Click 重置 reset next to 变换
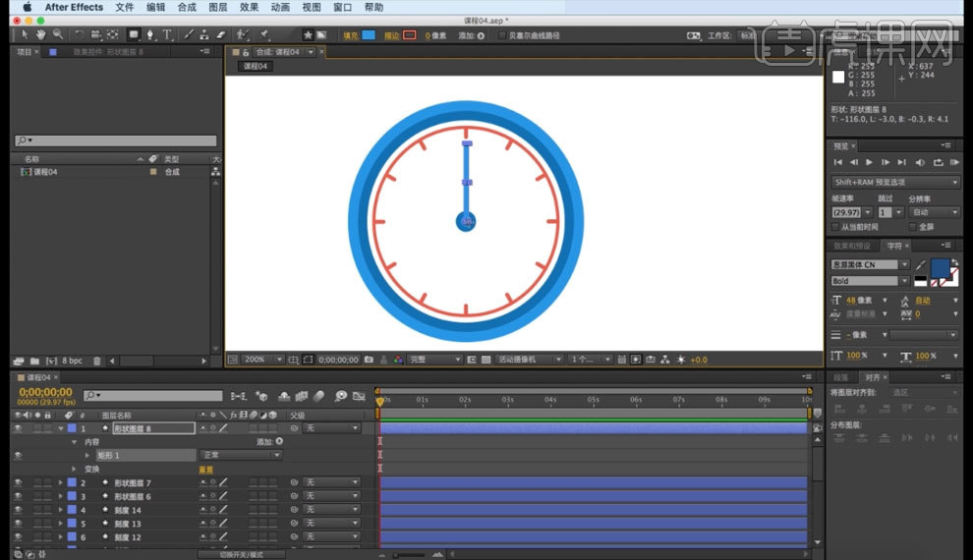973x560 pixels. pyautogui.click(x=205, y=470)
